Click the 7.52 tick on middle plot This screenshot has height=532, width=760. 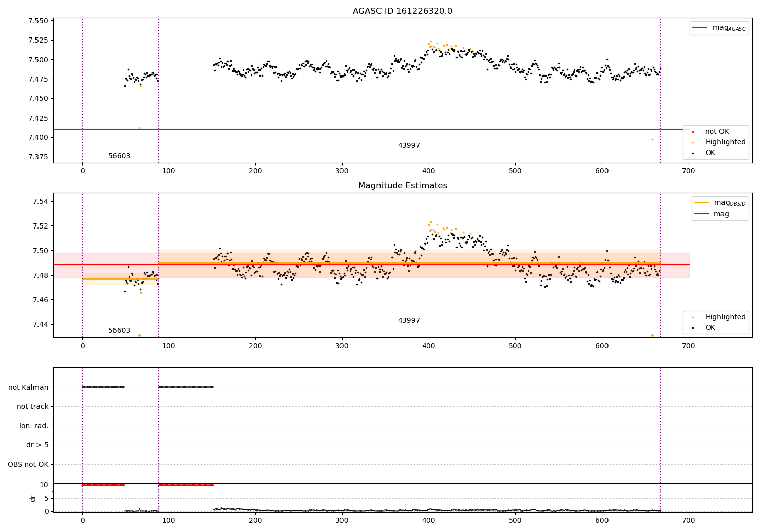(x=40, y=226)
